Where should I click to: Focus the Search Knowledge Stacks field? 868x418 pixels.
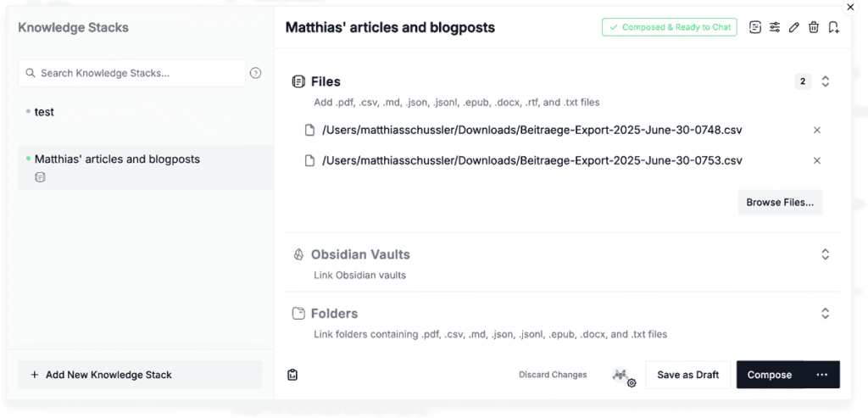136,73
